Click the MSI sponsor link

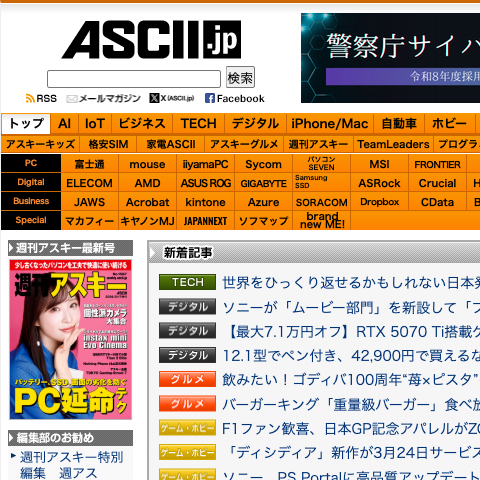click(379, 164)
